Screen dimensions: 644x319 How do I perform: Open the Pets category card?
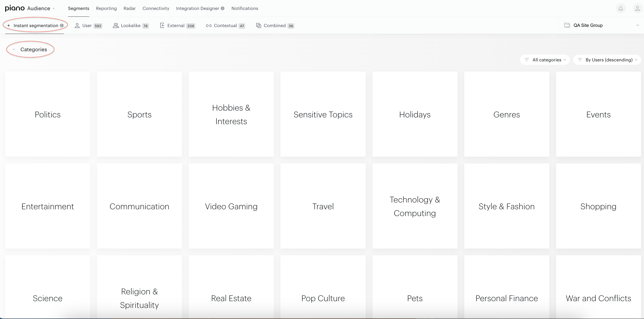pos(415,287)
